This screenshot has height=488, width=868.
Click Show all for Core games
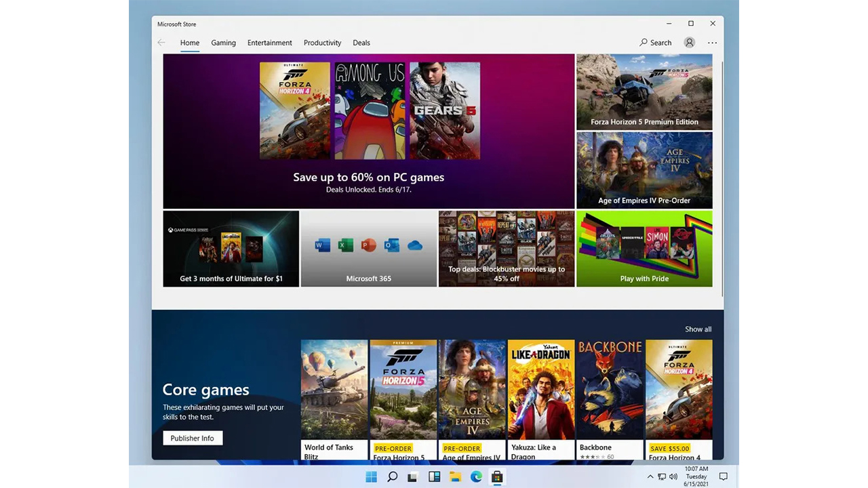coord(698,329)
